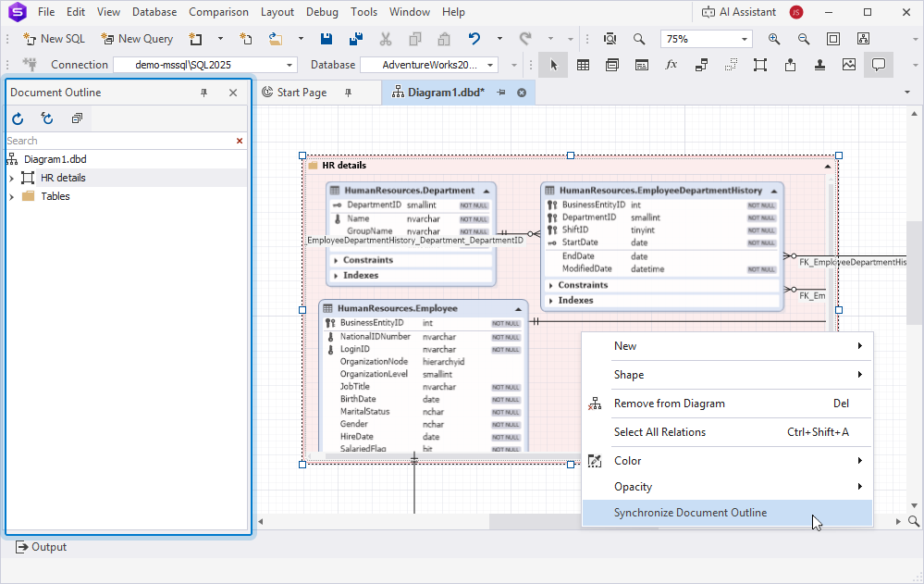Open the Database menu
The height and width of the screenshot is (584, 924).
154,12
